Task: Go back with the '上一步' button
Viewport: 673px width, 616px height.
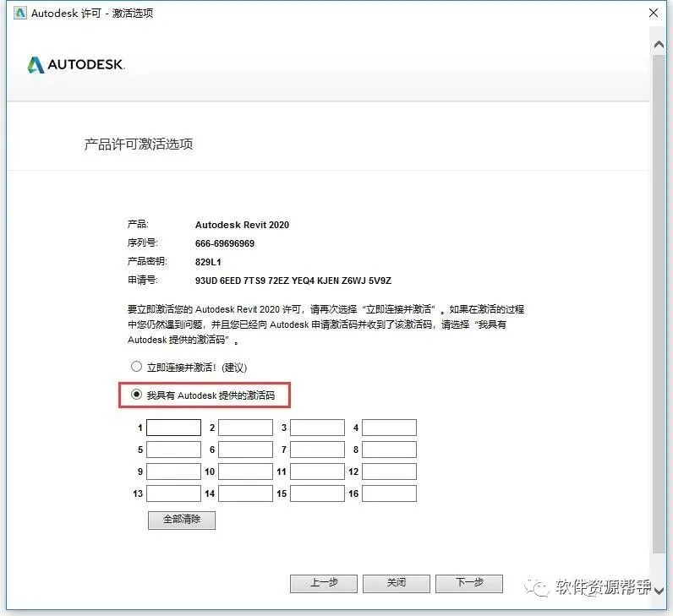Action: (324, 583)
